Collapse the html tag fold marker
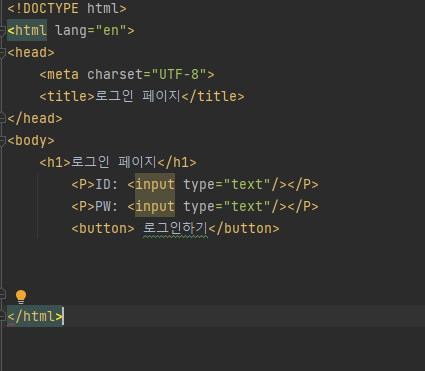The image size is (425, 371). [2, 31]
